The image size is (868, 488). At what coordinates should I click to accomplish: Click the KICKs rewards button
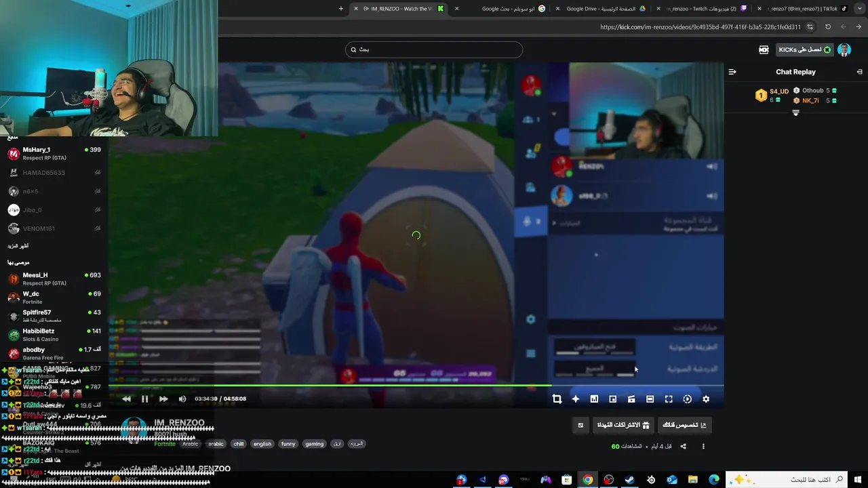805,49
